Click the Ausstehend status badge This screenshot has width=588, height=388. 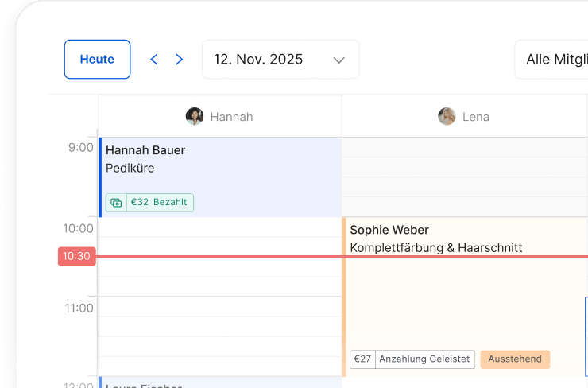[x=515, y=359]
